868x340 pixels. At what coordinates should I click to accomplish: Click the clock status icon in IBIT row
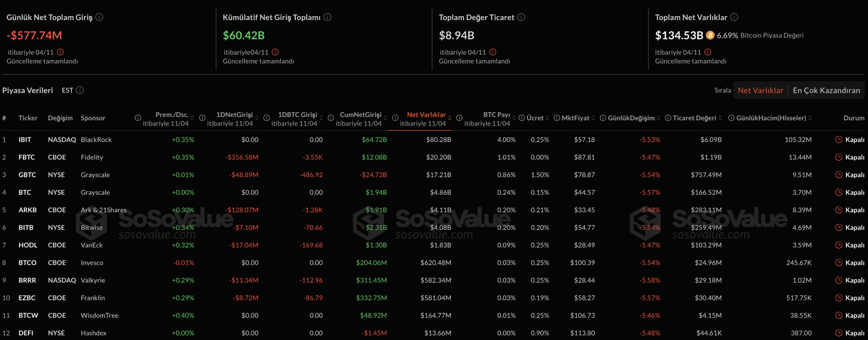click(839, 140)
